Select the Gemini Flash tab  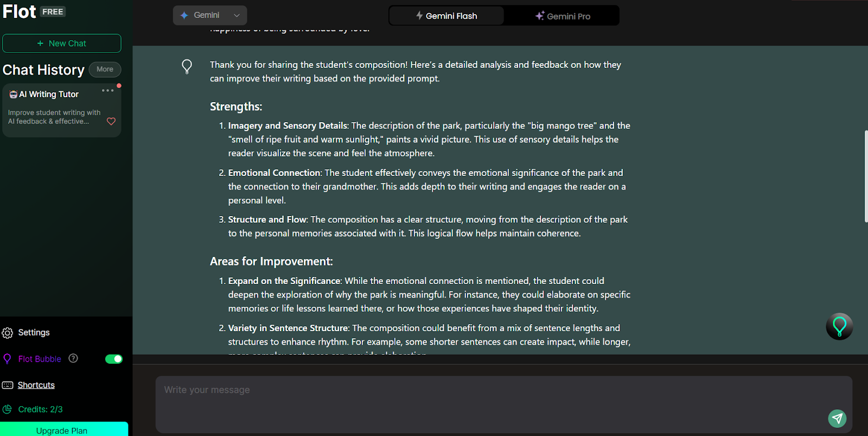coord(446,16)
